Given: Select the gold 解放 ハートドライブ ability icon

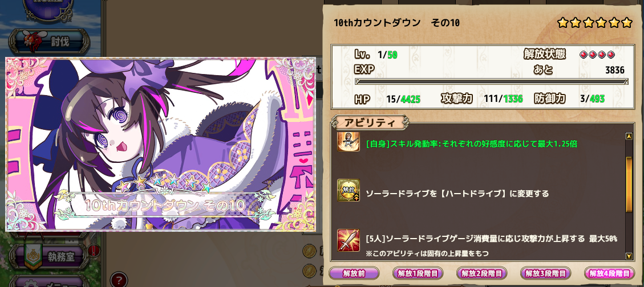Looking at the screenshot, I should click(349, 190).
